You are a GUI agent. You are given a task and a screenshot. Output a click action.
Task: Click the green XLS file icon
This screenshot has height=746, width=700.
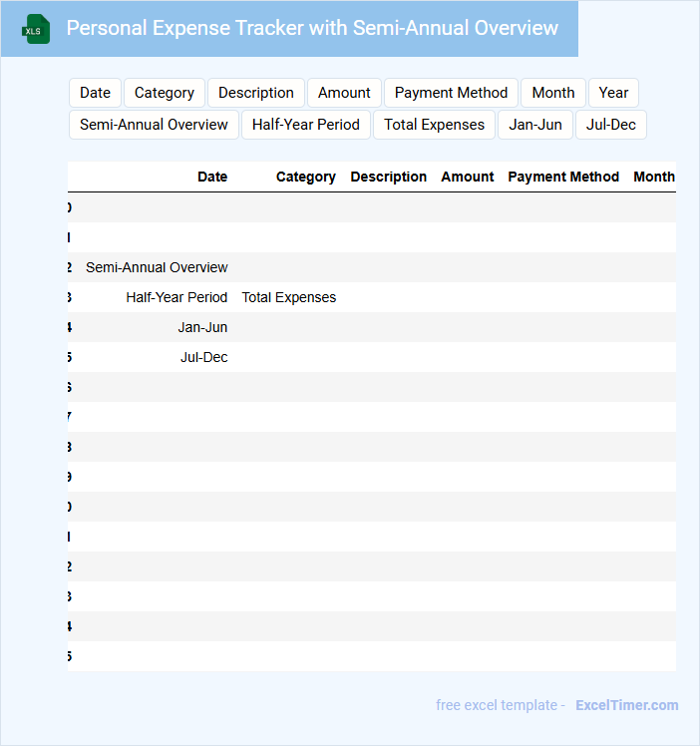(x=36, y=30)
